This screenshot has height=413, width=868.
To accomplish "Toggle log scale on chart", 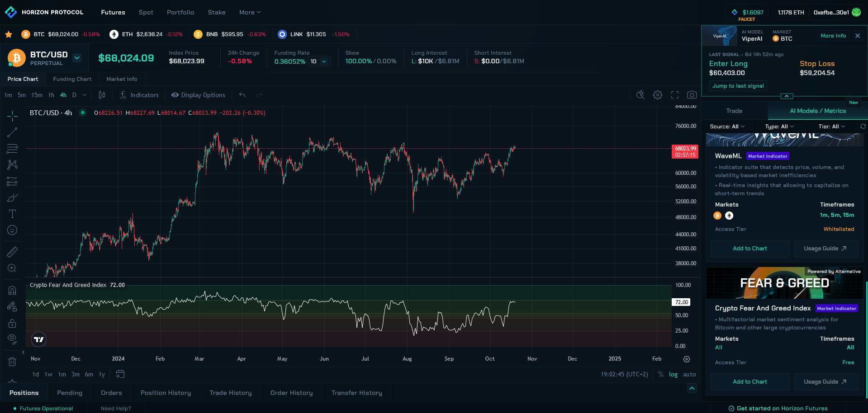I will point(673,375).
